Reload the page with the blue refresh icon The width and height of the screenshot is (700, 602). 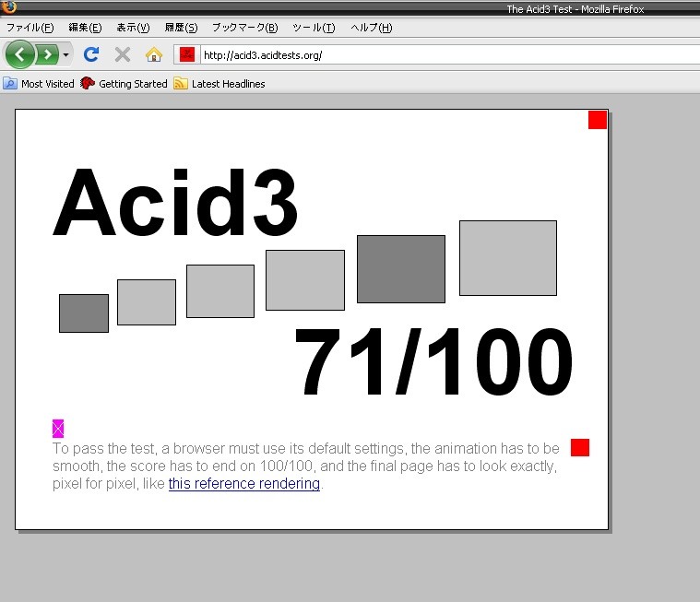tap(91, 54)
